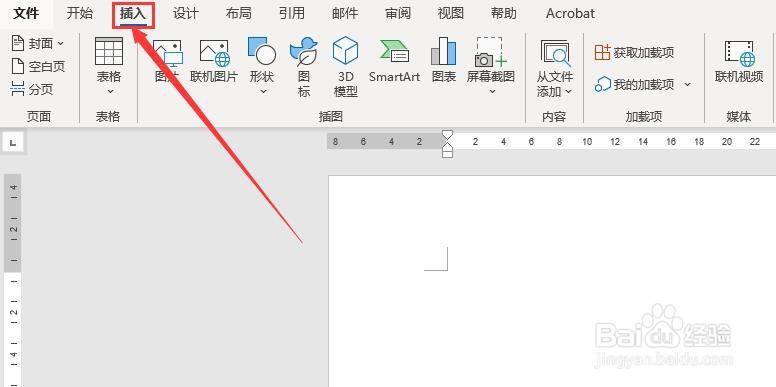Switch to the 视图 view tab

tap(451, 13)
